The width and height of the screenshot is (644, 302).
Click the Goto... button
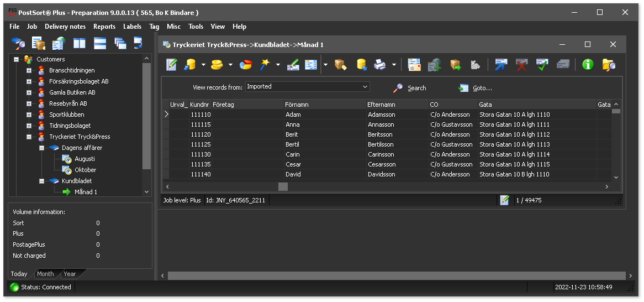click(x=475, y=88)
